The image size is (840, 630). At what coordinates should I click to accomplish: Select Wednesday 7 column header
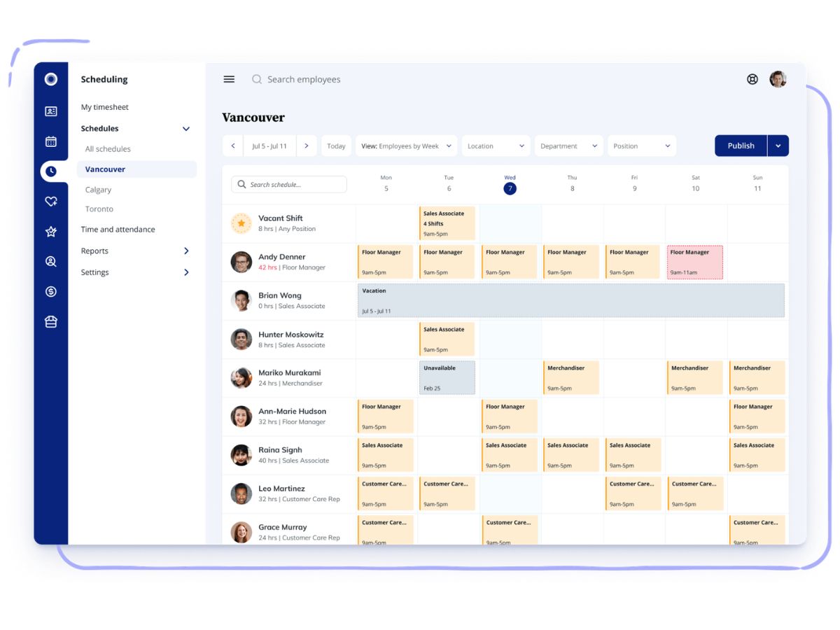(510, 184)
